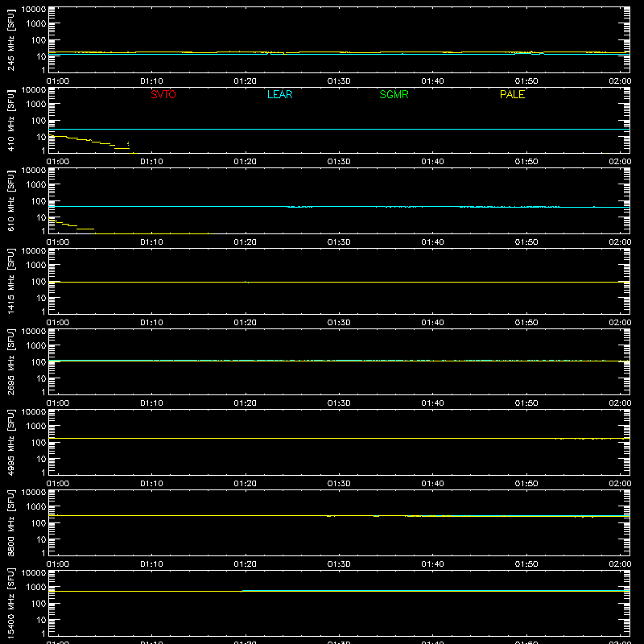Click the cyan LEAR station legend label

coord(279,94)
